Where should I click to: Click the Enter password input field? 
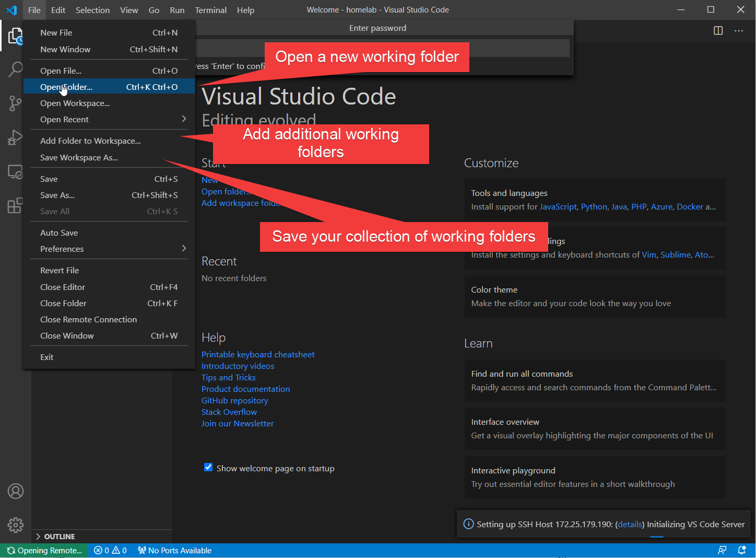click(383, 48)
